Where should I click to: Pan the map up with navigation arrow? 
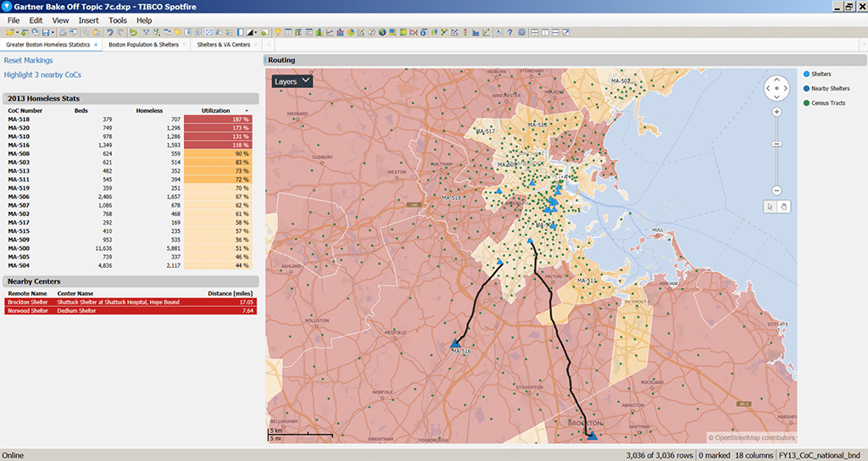(776, 80)
